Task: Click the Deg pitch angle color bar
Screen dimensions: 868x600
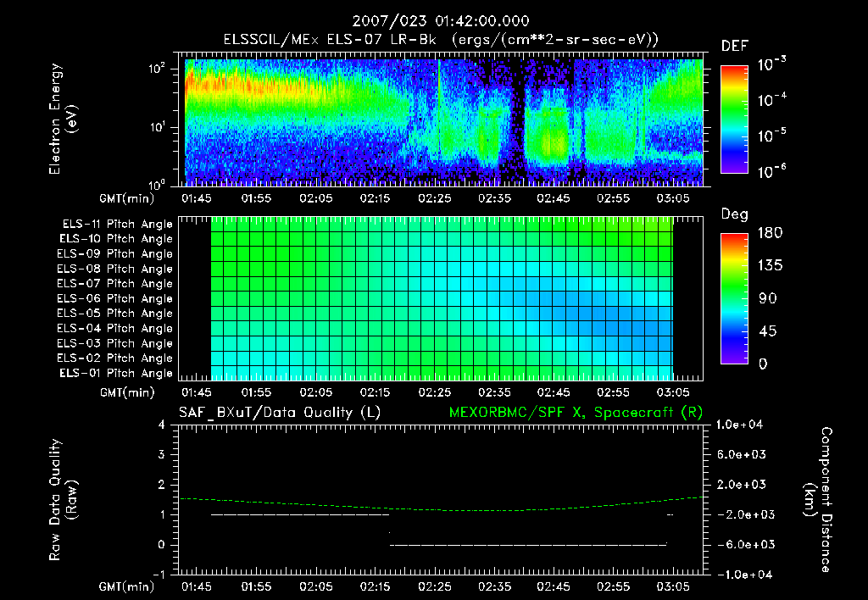Action: pos(734,298)
